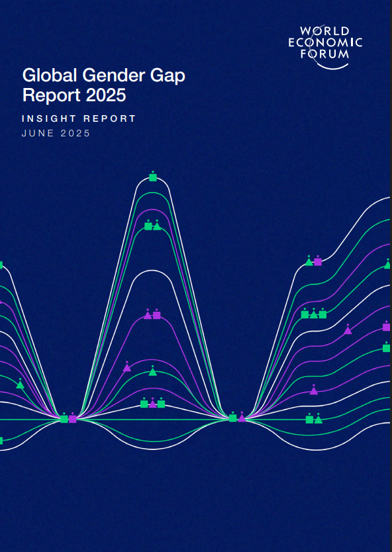The image size is (392, 552).
Task: Click purple square next to green triangle upper right
Action: 318,261
